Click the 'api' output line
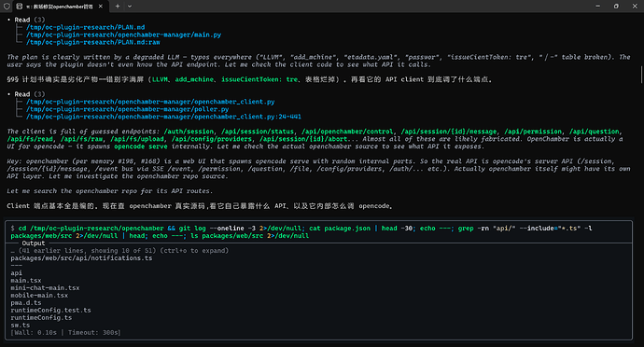Image resolution: width=644 pixels, height=347 pixels. [17, 273]
